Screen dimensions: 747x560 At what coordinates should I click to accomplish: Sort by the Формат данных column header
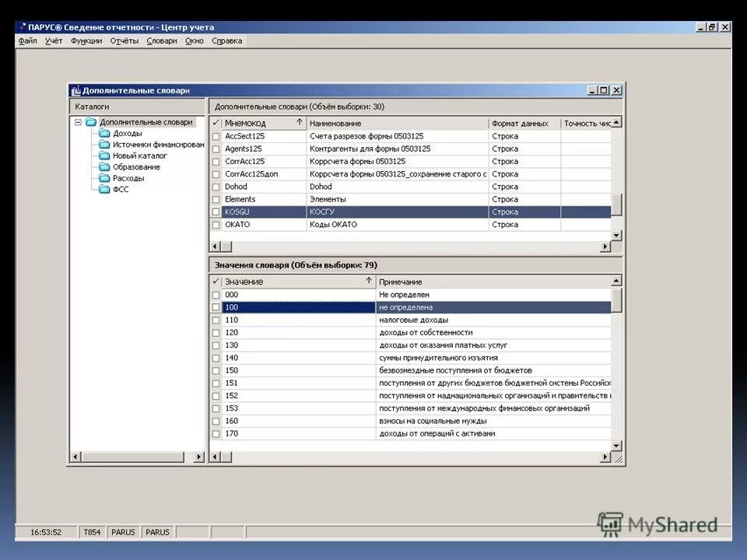pos(524,124)
